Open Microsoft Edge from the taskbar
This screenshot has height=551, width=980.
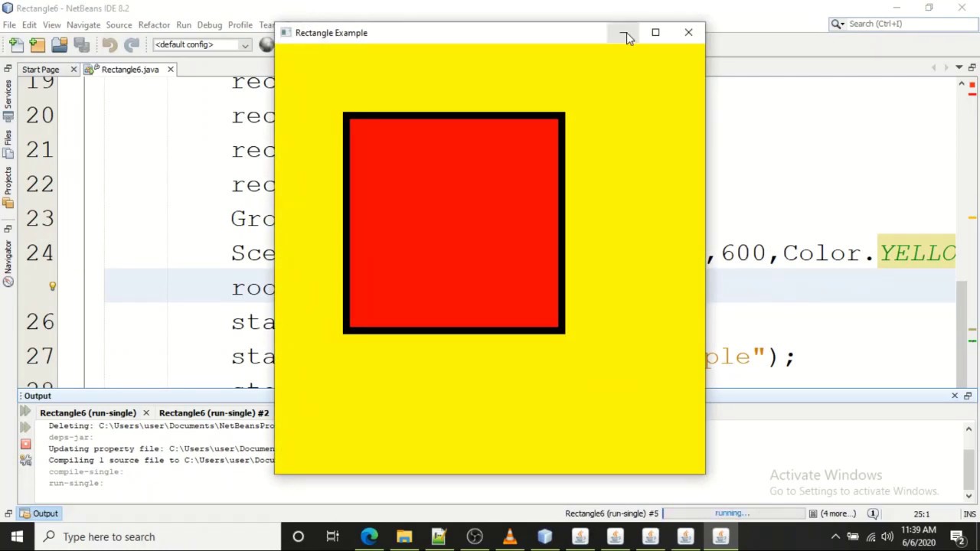[x=369, y=536]
